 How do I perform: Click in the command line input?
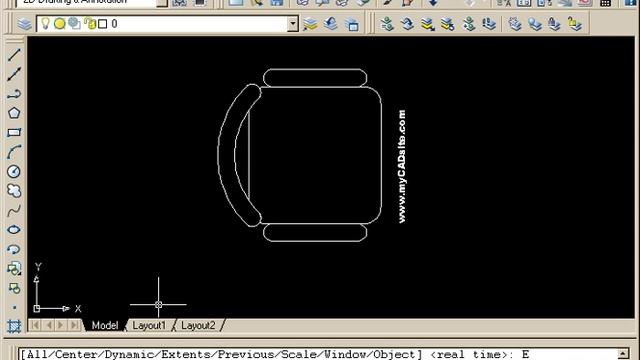(318, 354)
